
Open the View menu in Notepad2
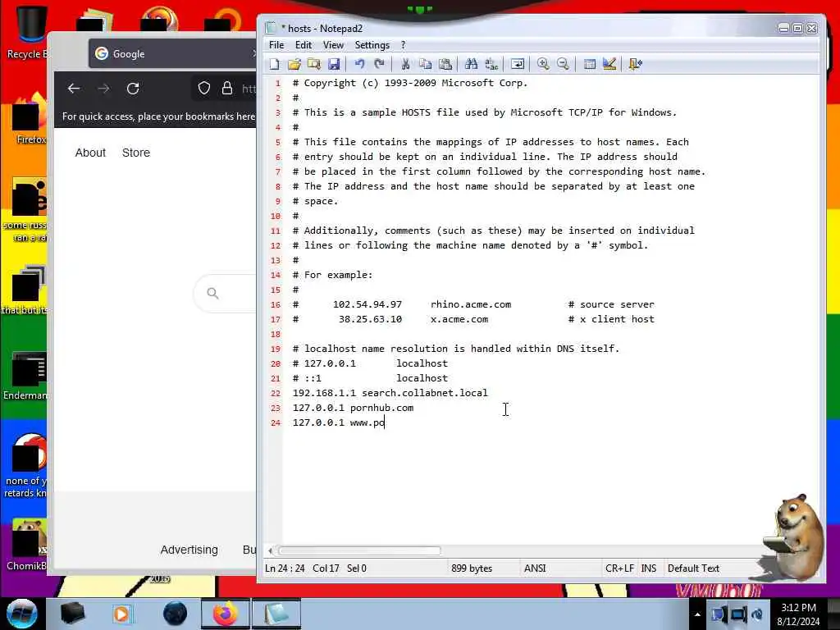(333, 45)
